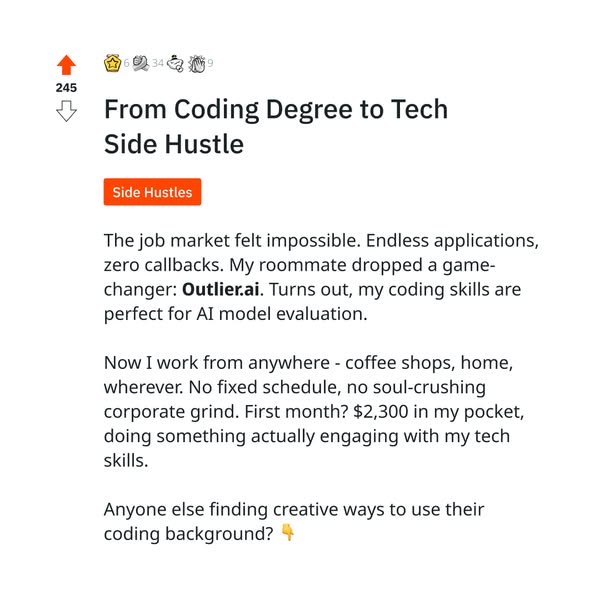
Task: Click the clapping hands award icon
Action: click(x=196, y=63)
